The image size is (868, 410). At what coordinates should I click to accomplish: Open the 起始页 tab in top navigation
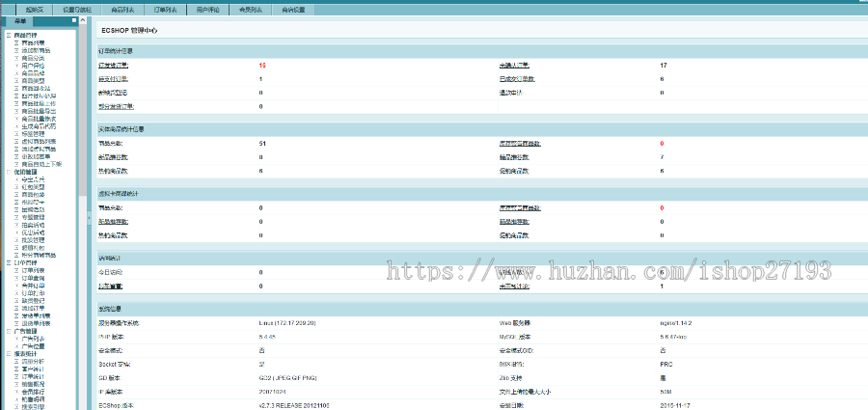tap(35, 10)
